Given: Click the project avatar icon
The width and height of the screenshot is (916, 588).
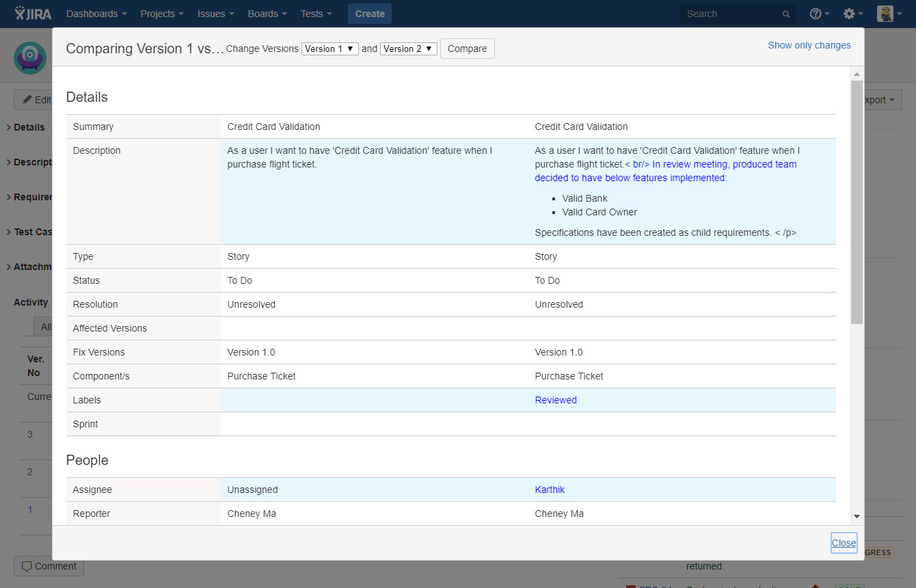Looking at the screenshot, I should click(x=30, y=58).
